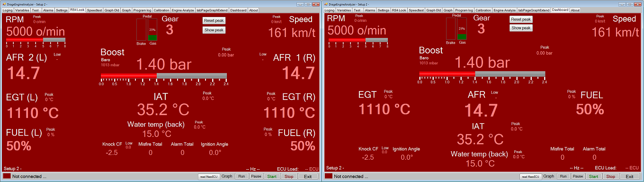
Task: Open the Alarms tab in left window
Action: 48,10
